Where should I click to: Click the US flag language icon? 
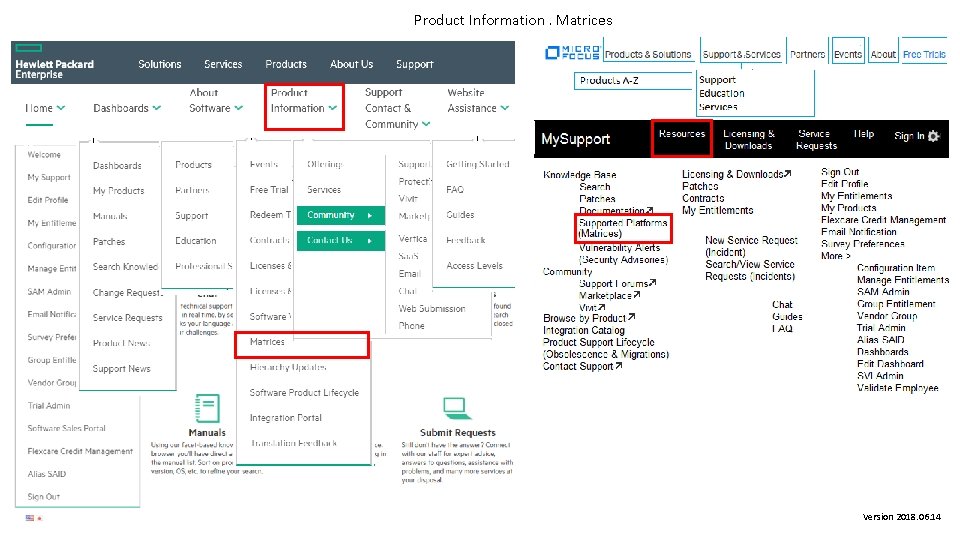pyautogui.click(x=30, y=518)
